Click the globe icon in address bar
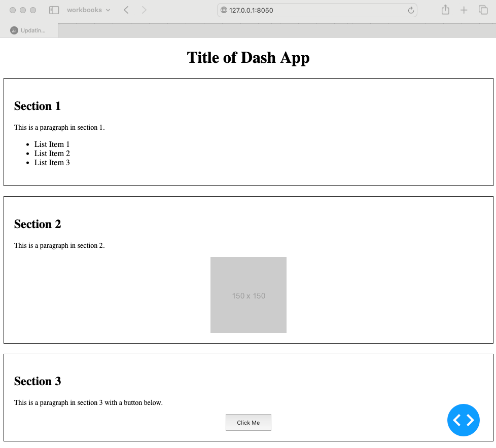496x448 pixels. (224, 10)
